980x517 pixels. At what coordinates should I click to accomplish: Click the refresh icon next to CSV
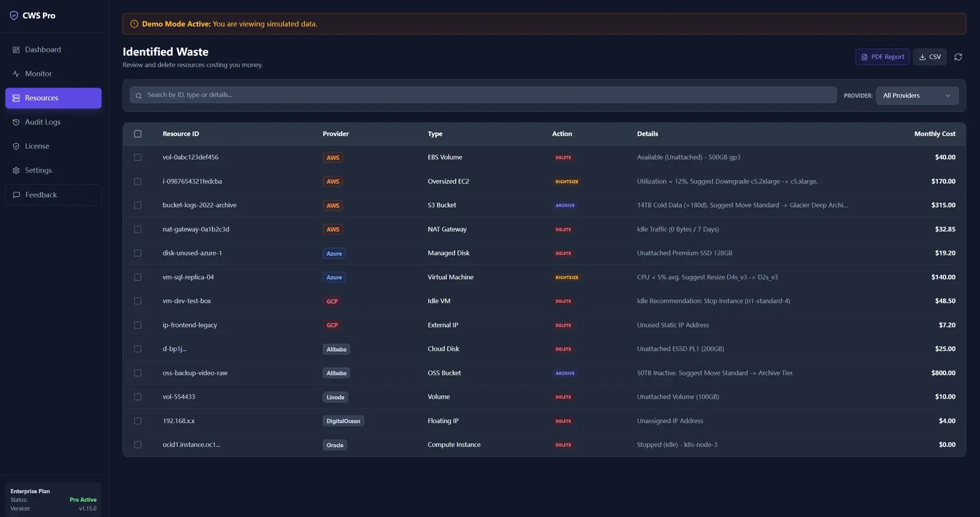(958, 57)
